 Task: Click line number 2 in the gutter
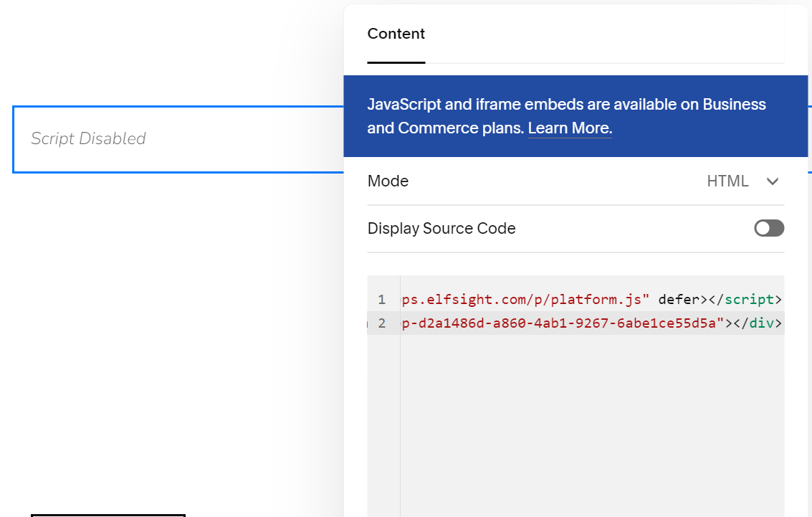pos(381,323)
